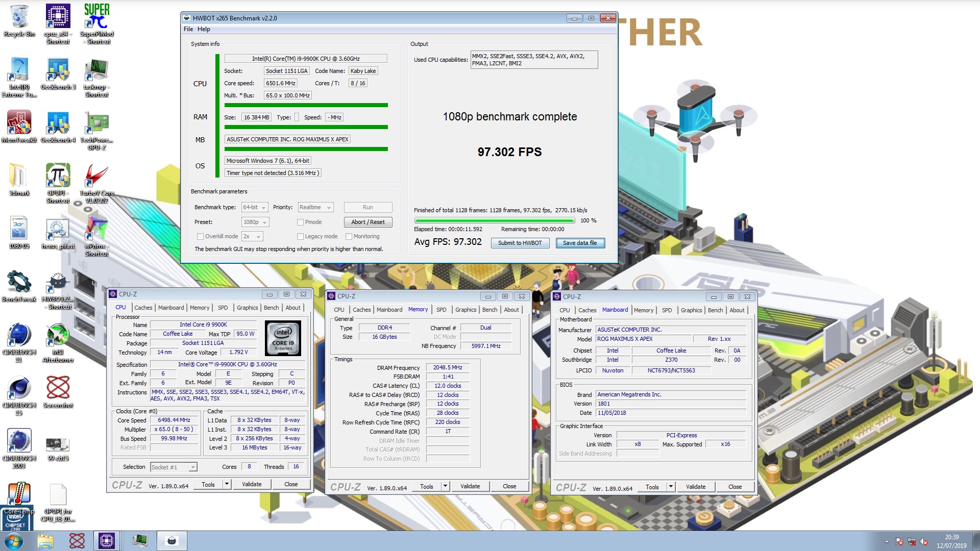This screenshot has width=980, height=551.
Task: Open MSI Afterburner desktop icon
Action: pos(58,342)
